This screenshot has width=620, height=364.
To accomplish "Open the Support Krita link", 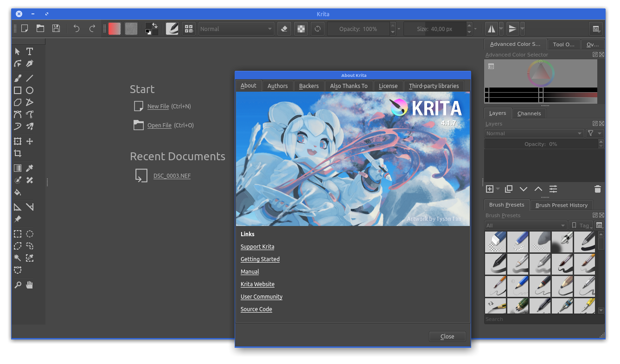I will pyautogui.click(x=257, y=247).
